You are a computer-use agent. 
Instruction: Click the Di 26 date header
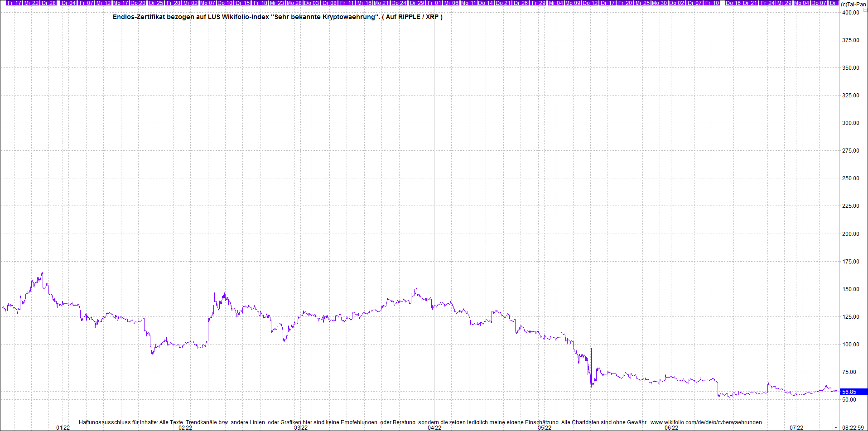[x=521, y=3]
